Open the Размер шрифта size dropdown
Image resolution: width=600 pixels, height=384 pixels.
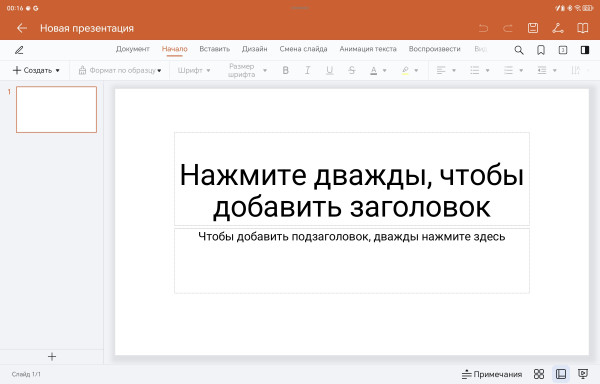247,70
